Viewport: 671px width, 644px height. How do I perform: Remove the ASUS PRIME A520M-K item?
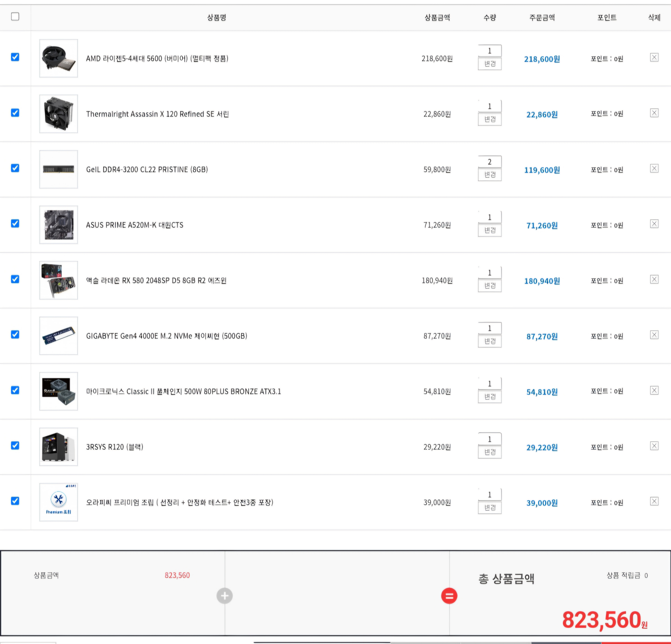pos(654,224)
